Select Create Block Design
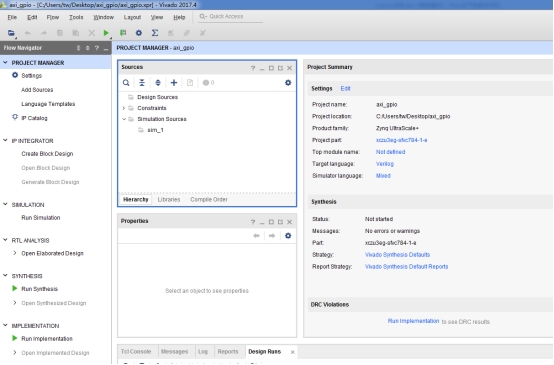The width and height of the screenshot is (554, 365). [47, 154]
